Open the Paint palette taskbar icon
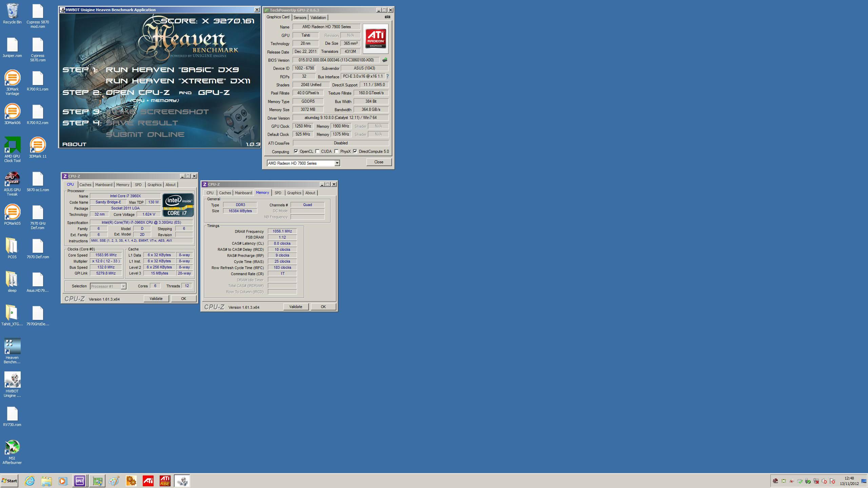 point(114,481)
